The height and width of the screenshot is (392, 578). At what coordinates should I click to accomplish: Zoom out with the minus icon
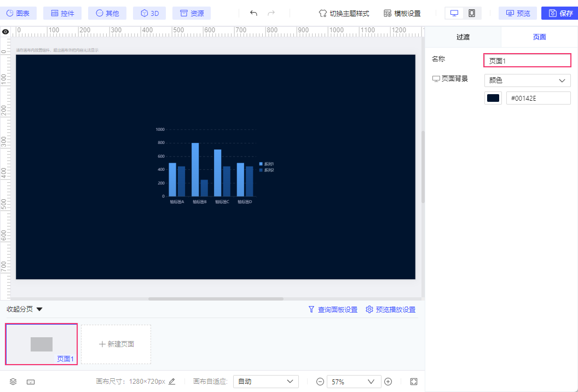point(320,382)
